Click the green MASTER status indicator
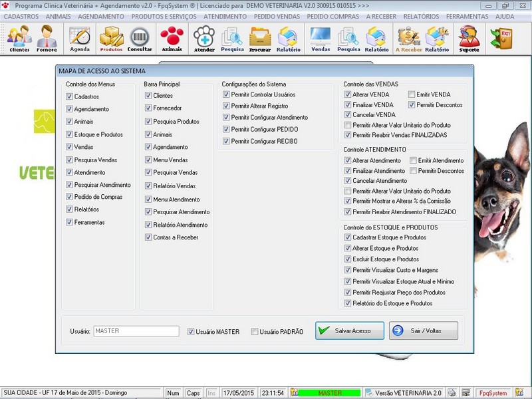Screen dimensions: 532x399 pyautogui.click(x=329, y=392)
